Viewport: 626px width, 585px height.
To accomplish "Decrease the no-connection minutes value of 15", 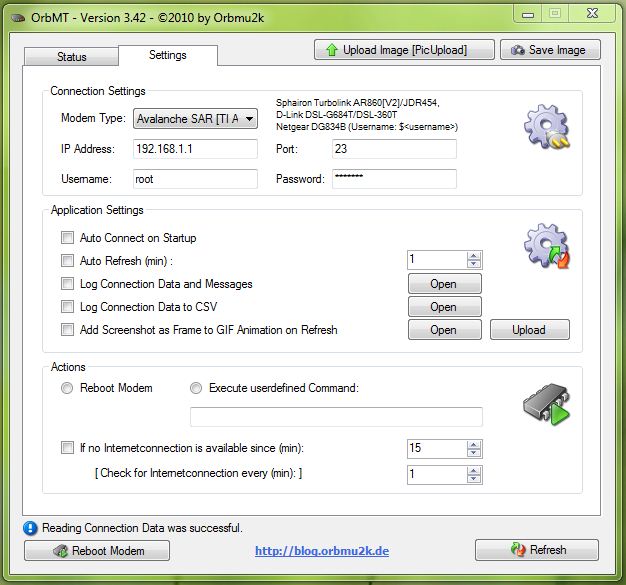I will pos(473,453).
